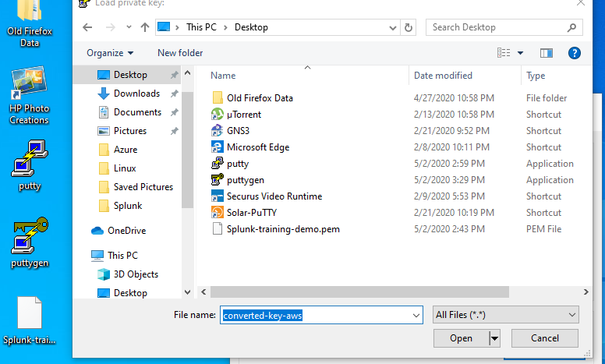605x364 pixels.
Task: Create a New folder
Action: [x=180, y=53]
